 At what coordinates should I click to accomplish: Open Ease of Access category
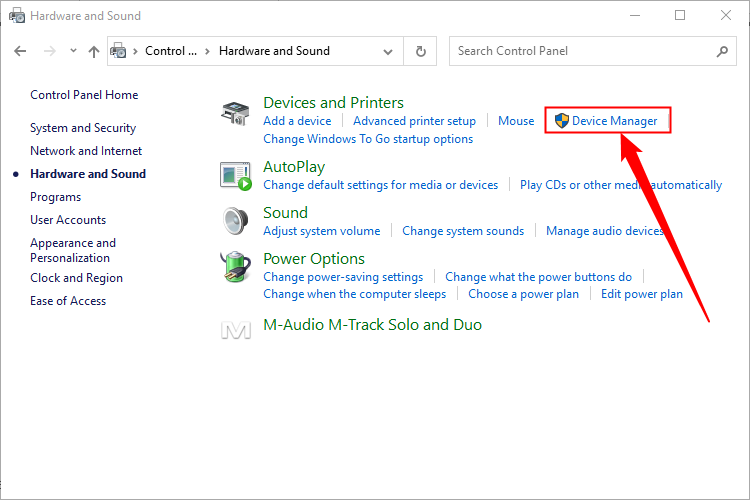pos(68,300)
